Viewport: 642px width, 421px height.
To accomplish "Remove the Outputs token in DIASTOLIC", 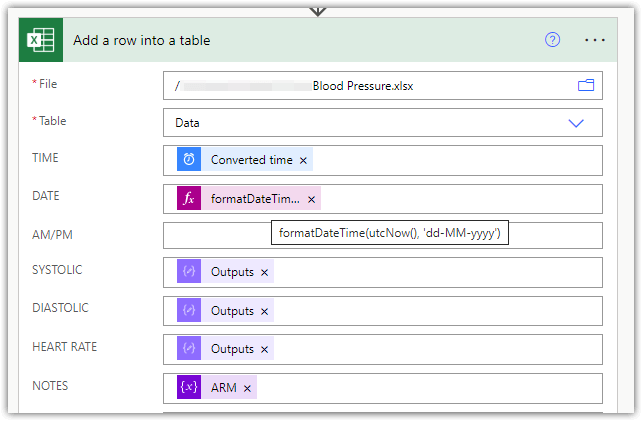I will pyautogui.click(x=264, y=312).
